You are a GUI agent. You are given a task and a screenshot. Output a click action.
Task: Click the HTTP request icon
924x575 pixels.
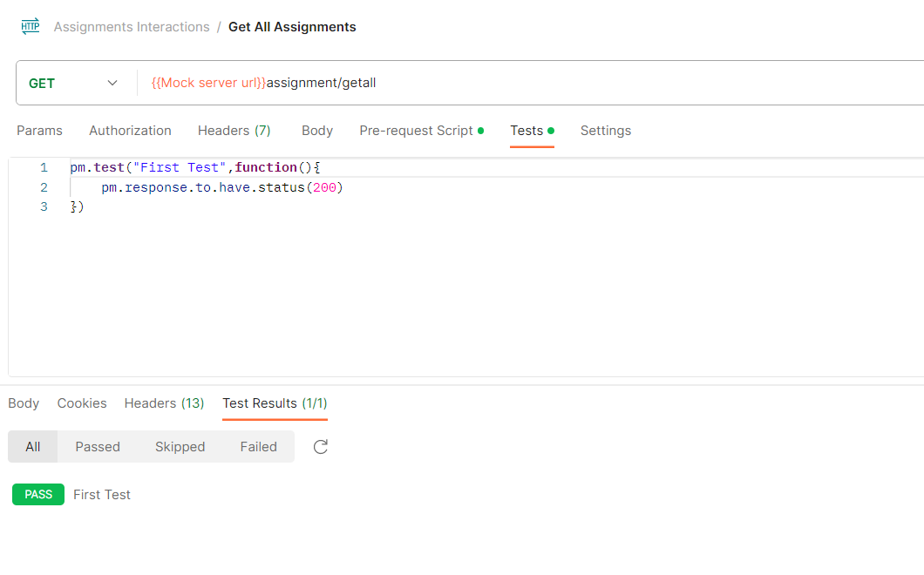[x=31, y=27]
